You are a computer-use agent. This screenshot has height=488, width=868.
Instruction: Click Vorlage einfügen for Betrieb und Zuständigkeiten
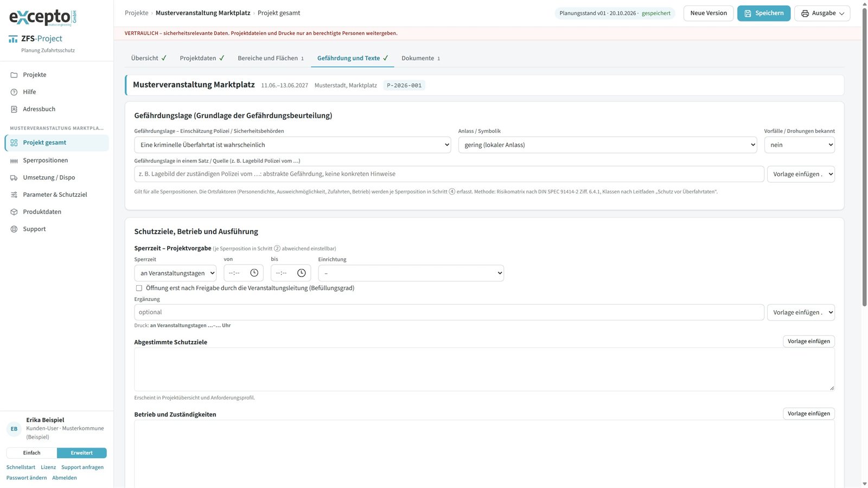click(x=808, y=413)
